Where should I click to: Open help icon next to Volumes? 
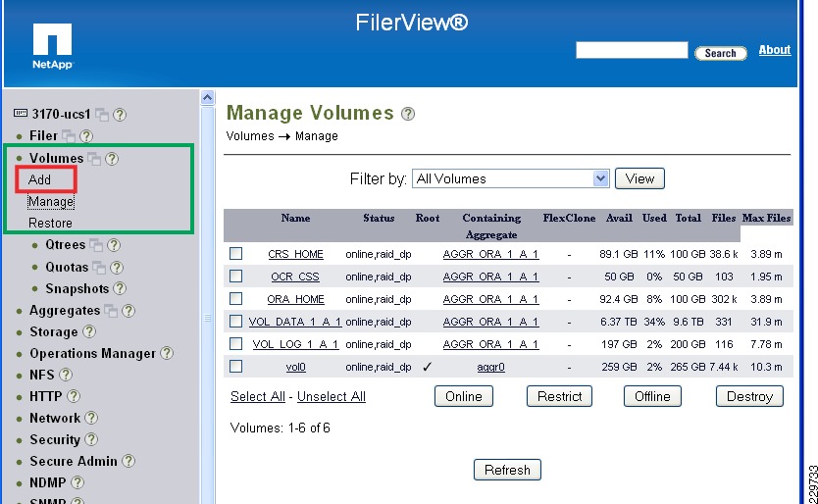coord(112,159)
